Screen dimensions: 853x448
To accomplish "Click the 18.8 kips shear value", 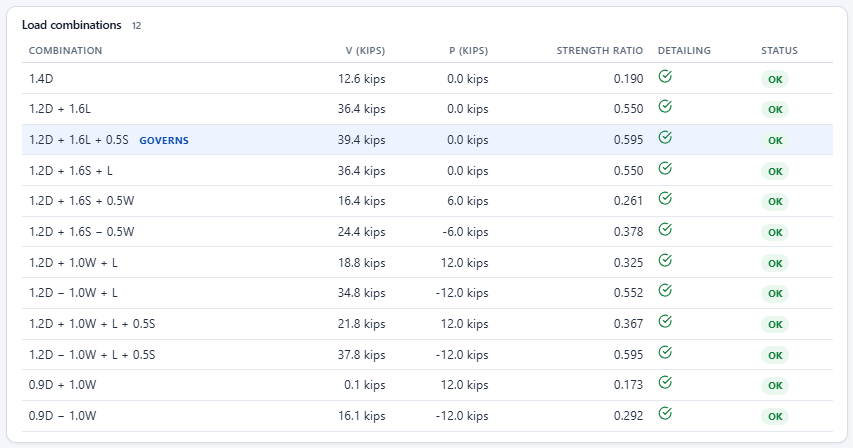I will pyautogui.click(x=361, y=263).
